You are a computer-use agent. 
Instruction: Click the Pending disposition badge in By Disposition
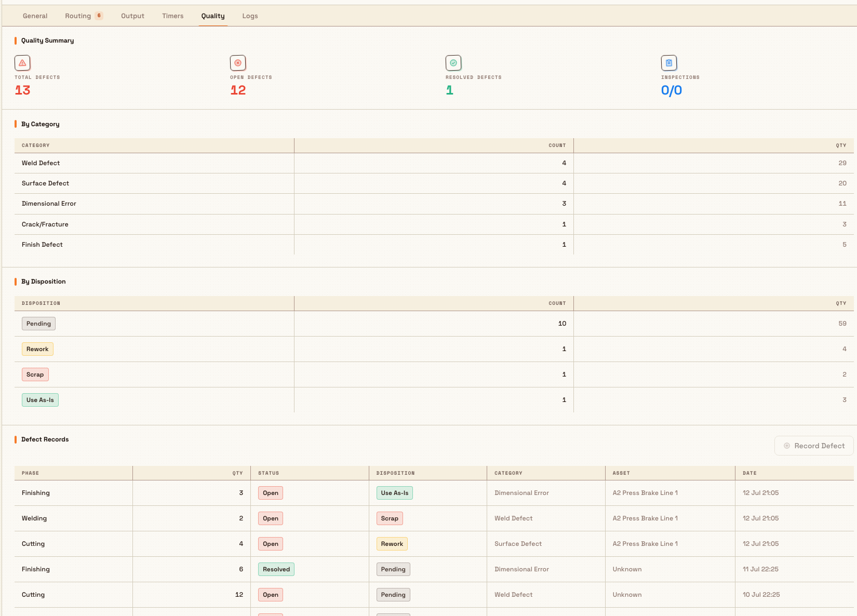(38, 324)
